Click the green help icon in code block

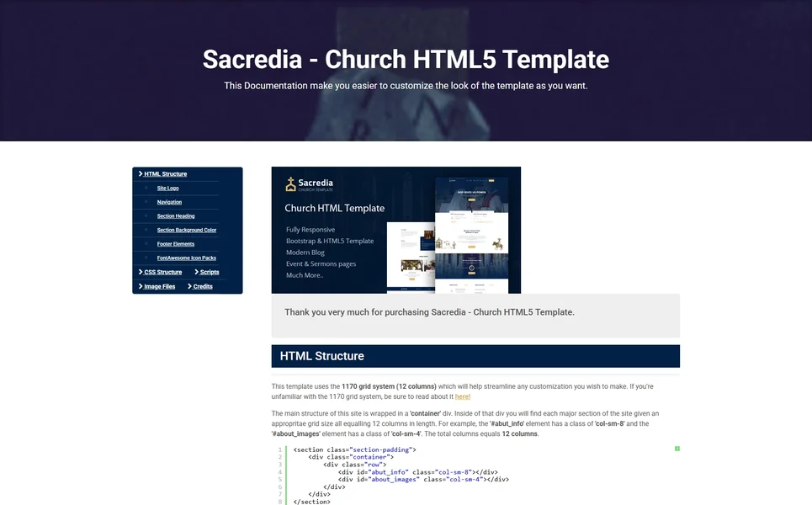coord(677,449)
